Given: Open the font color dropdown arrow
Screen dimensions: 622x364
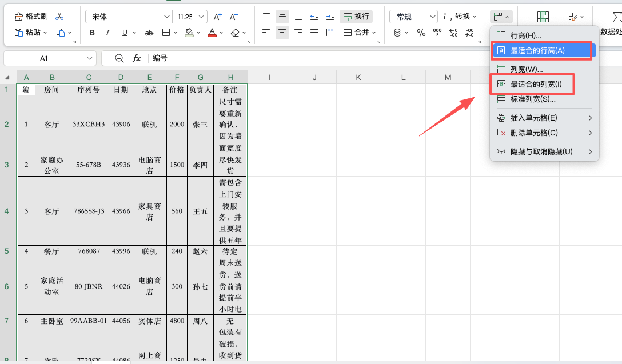Looking at the screenshot, I should pyautogui.click(x=221, y=33).
